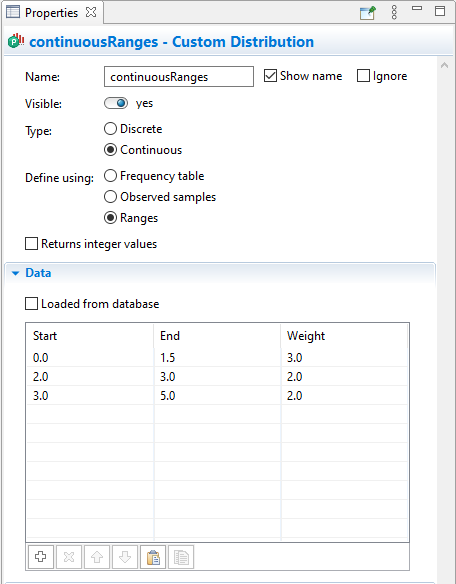
Task: Enable Loaded from database checkbox
Action: click(31, 304)
